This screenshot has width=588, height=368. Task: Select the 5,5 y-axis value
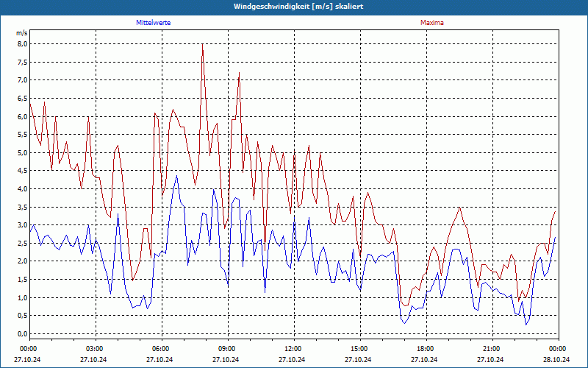23,135
